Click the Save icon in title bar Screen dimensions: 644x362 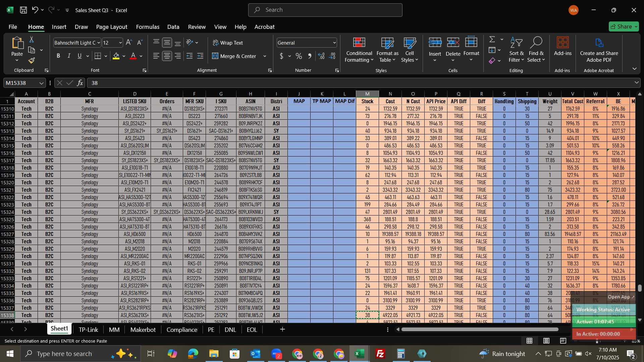coord(23,10)
